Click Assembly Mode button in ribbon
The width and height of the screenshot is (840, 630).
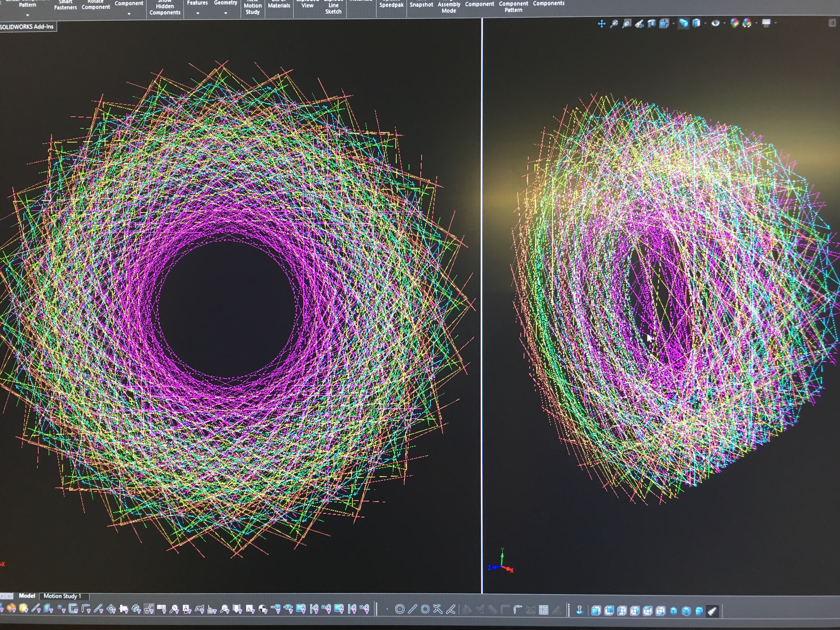pyautogui.click(x=449, y=7)
